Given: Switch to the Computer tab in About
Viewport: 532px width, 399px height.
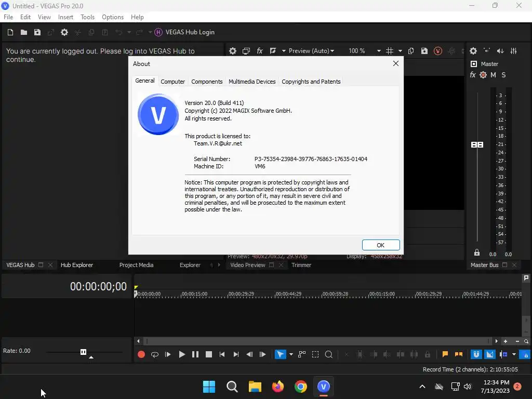Looking at the screenshot, I should tap(172, 82).
